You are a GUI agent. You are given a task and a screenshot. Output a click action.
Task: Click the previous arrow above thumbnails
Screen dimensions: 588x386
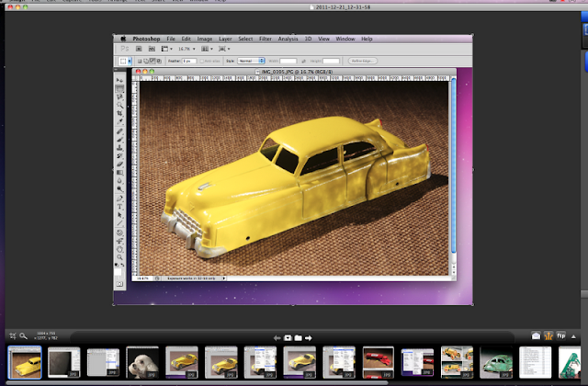tap(277, 337)
